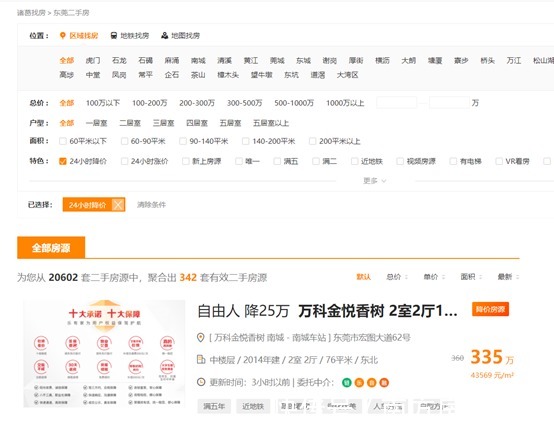
Task: Uncheck the 24小时降价 feature checkbox
Action: pyautogui.click(x=63, y=162)
